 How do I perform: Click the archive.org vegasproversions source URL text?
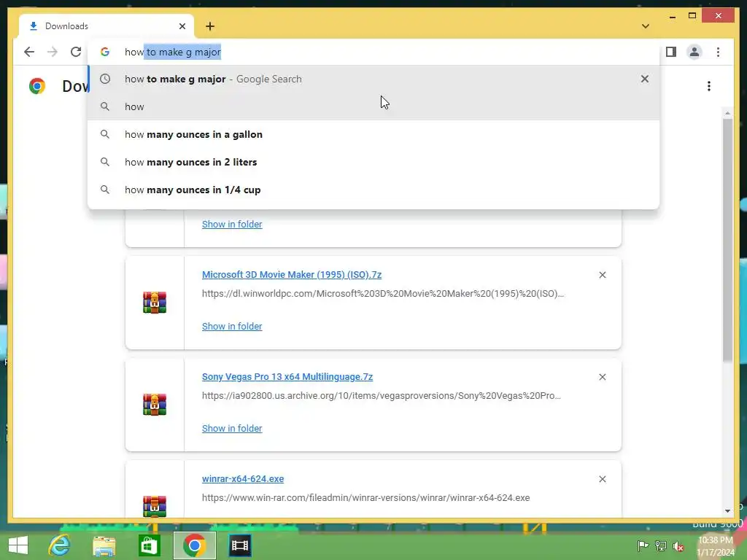tap(381, 395)
